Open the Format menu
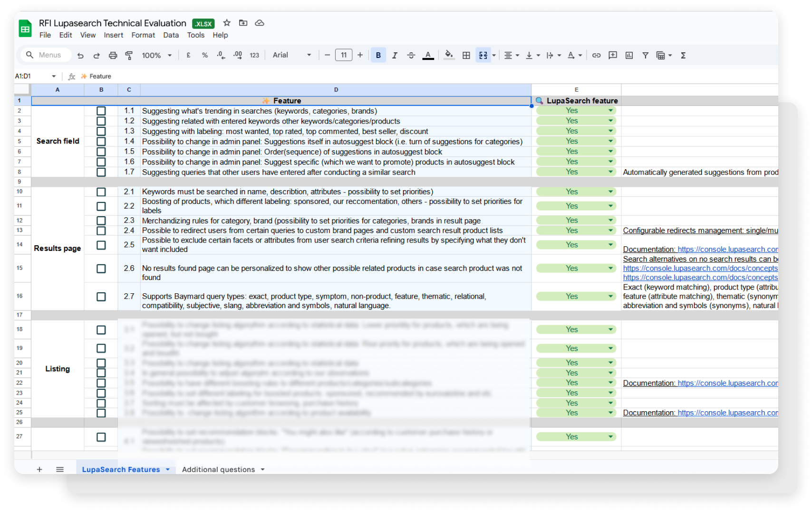Image resolution: width=812 pixels, height=512 pixels. (143, 35)
